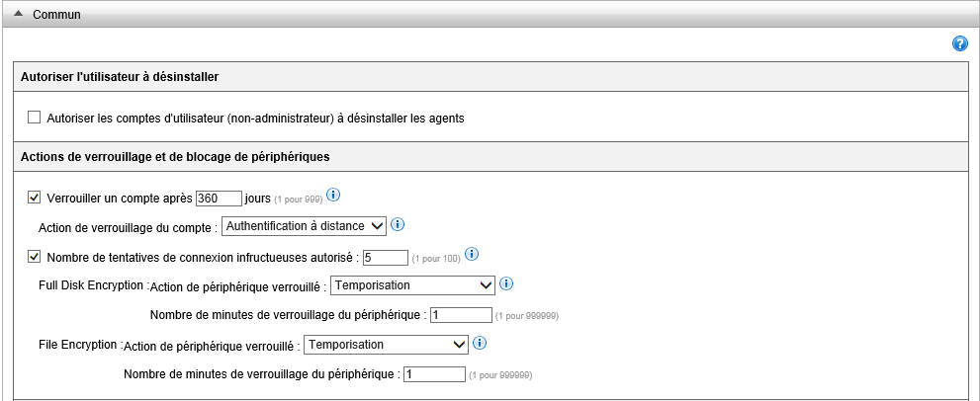Click the 360 days input field

click(x=219, y=198)
